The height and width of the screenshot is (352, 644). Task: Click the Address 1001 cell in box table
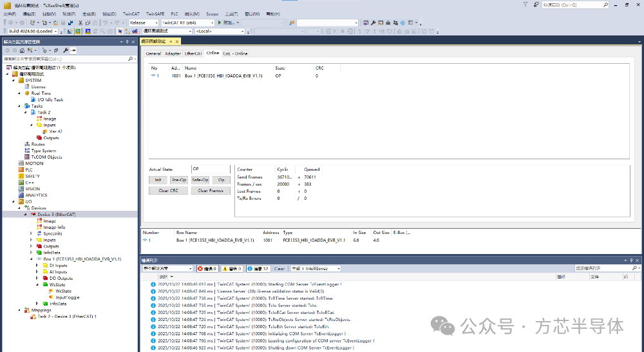[x=268, y=240]
